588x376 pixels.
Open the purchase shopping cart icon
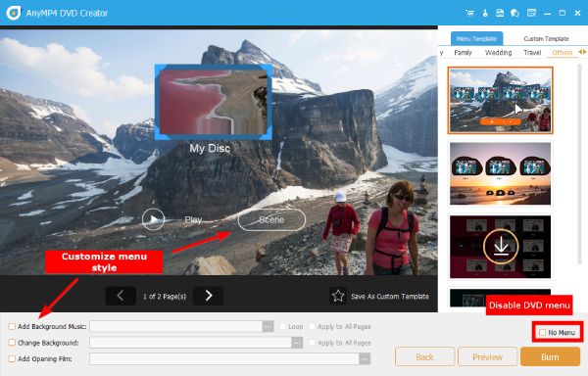[469, 13]
